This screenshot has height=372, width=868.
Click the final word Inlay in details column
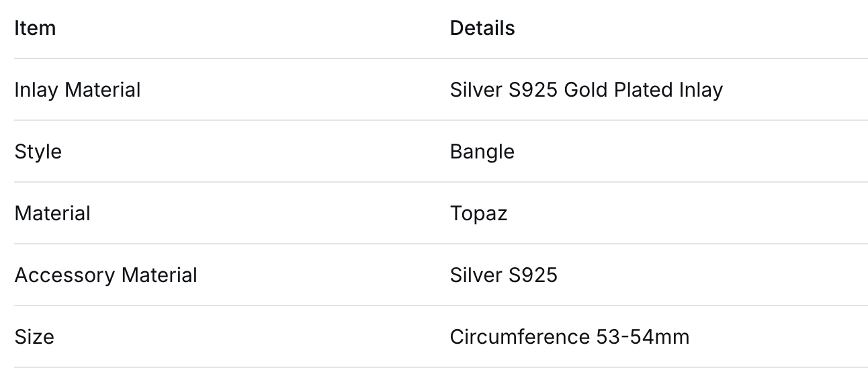point(701,90)
